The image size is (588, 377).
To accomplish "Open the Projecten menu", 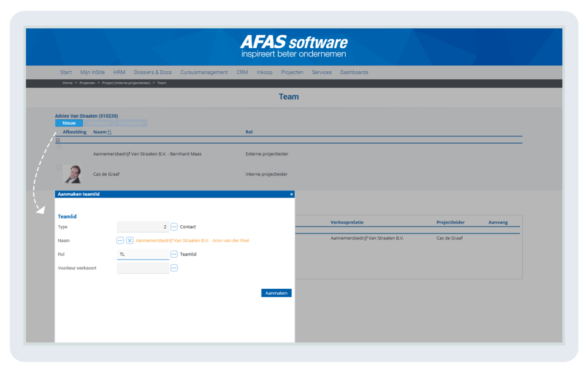I will (292, 72).
